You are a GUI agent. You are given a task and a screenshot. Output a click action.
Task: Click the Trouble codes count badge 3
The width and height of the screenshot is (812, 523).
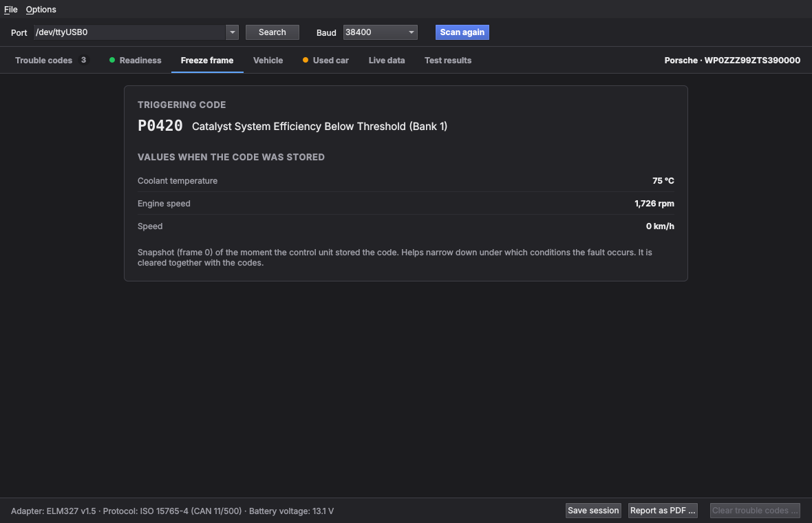[x=83, y=60]
